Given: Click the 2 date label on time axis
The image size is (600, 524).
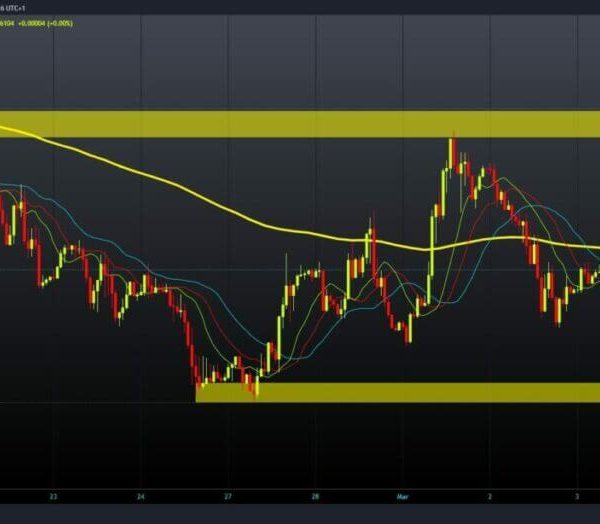Looking at the screenshot, I should [490, 495].
